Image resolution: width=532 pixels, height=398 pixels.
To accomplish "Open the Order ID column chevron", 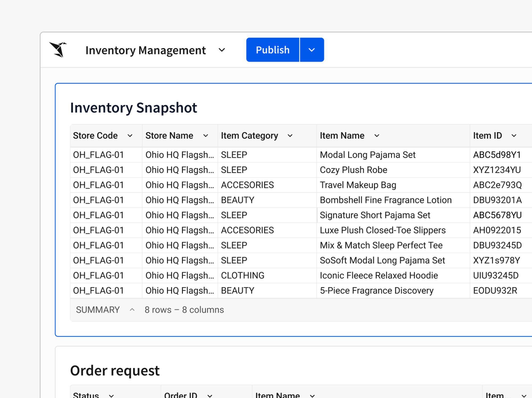I will tap(210, 396).
